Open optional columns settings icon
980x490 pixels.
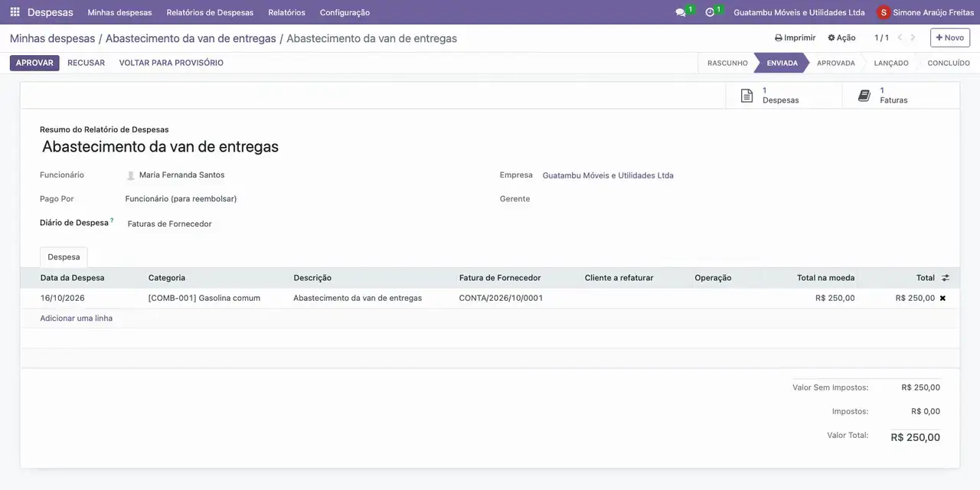click(946, 278)
